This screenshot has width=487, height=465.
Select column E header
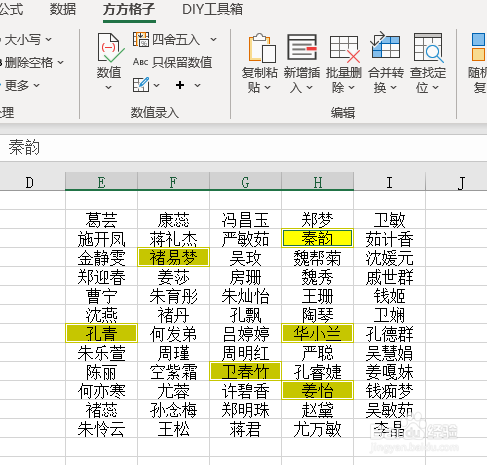click(101, 182)
